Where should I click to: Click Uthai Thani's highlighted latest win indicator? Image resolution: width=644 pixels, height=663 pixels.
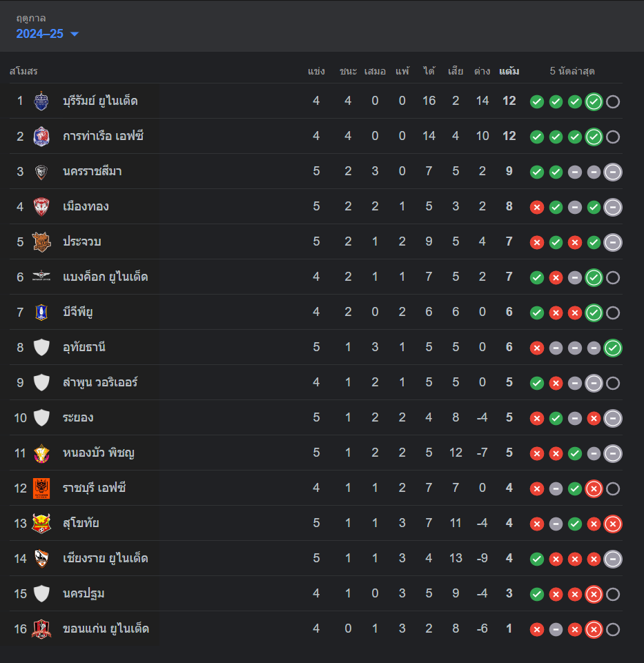(612, 348)
